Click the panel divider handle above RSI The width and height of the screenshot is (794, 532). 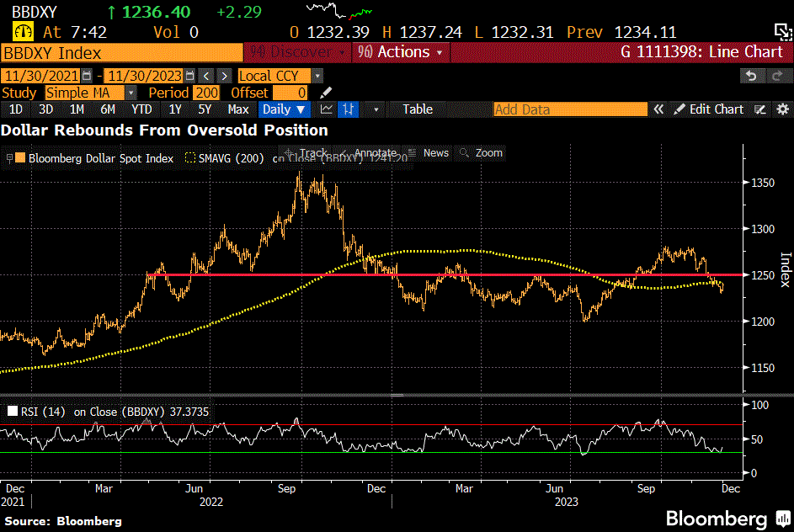pos(397,395)
